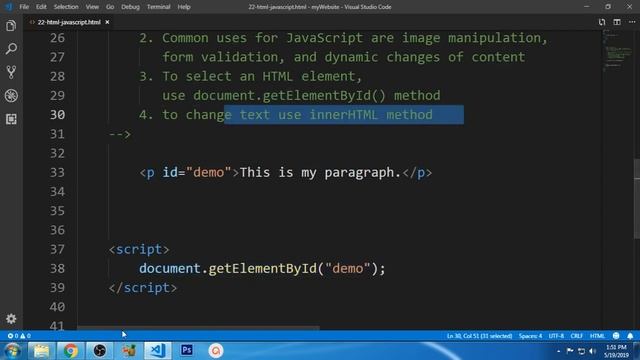640x360 pixels.
Task: Open the More Actions ellipsis menu
Action: (631, 22)
